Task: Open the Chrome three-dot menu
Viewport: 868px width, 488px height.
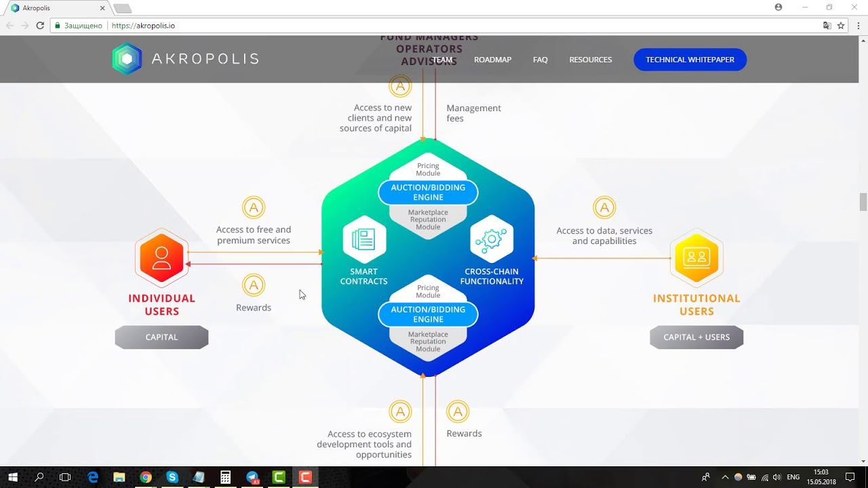Action: point(859,26)
